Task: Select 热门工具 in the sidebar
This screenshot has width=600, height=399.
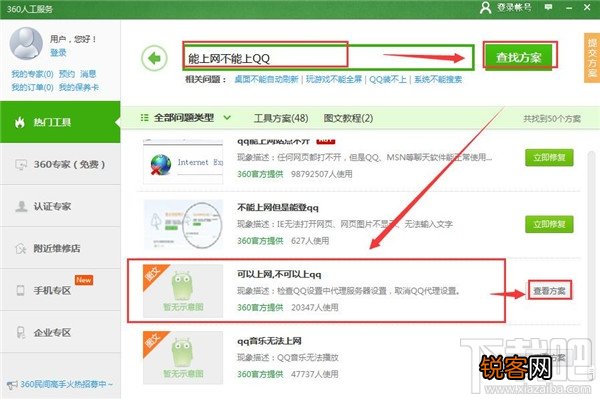Action: (x=60, y=122)
